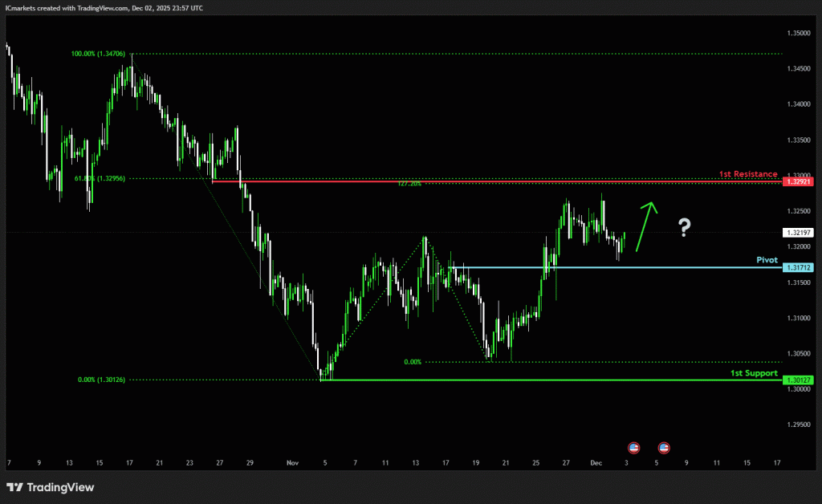Select the 1st Resistance label
The height and width of the screenshot is (504, 822).
[747, 174]
